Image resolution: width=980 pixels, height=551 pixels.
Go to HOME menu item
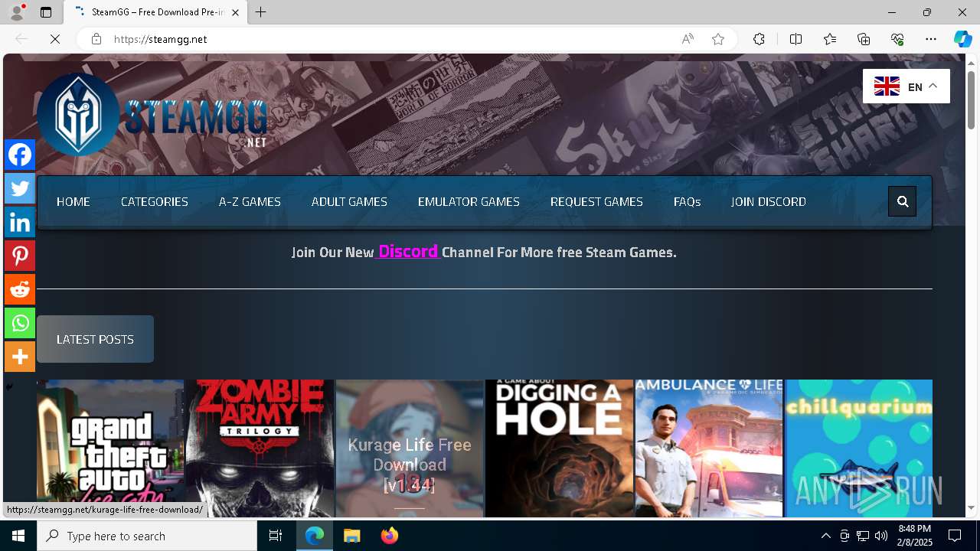point(73,201)
